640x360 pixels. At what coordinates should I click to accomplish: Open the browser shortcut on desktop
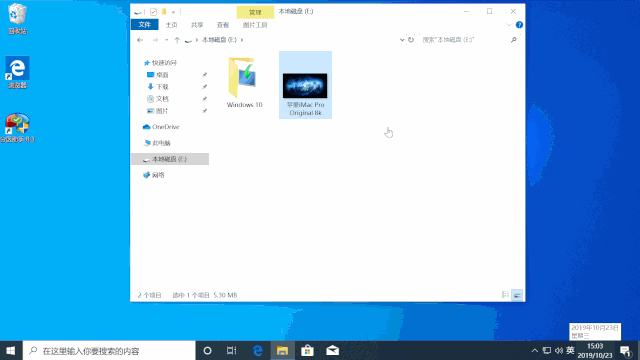coord(17,72)
